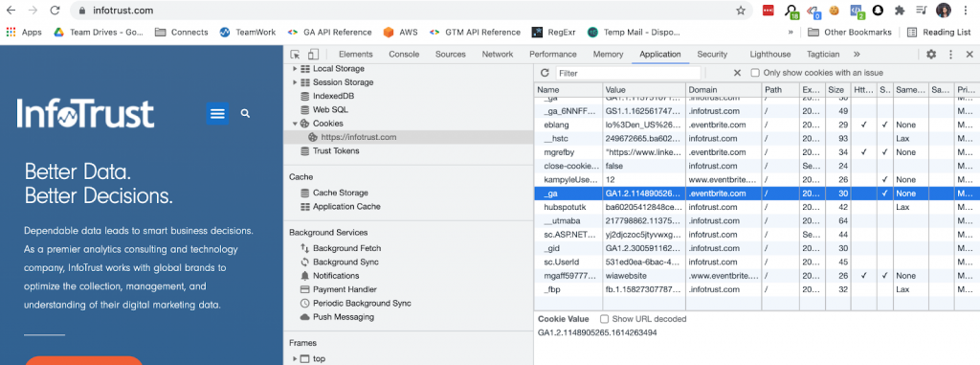Viewport: 980px width, 365px height.
Task: Enable Only show cookies with an issue
Action: coord(755,73)
